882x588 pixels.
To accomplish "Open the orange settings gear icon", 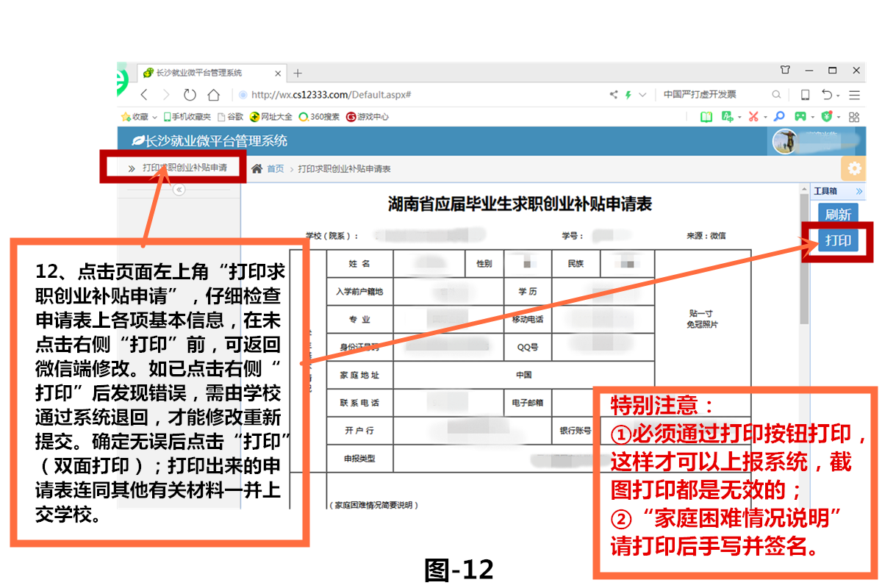I will 853,169.
